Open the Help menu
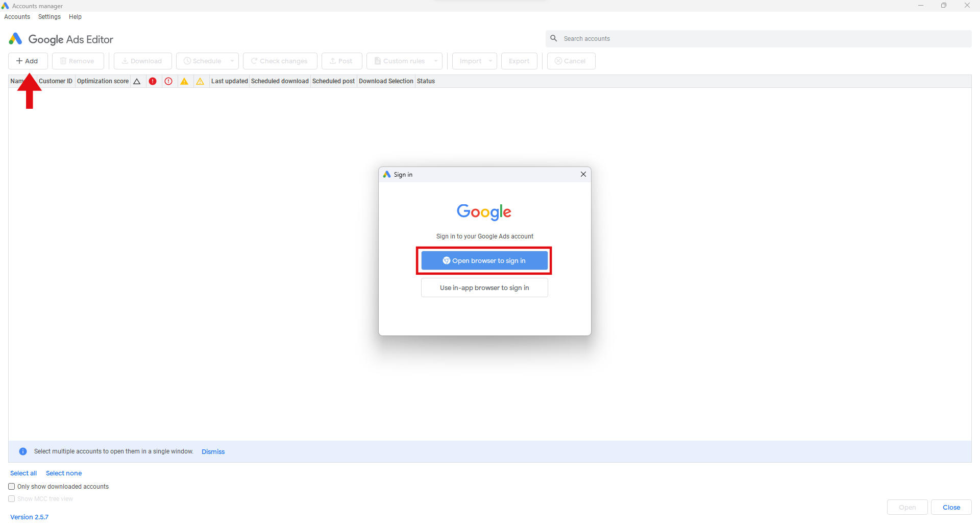 [76, 17]
